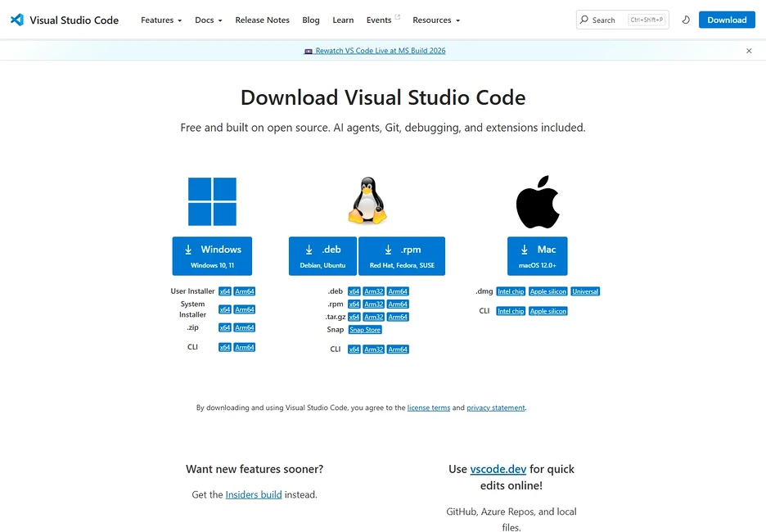Click the download arrow icon on .rpm button

coord(388,250)
